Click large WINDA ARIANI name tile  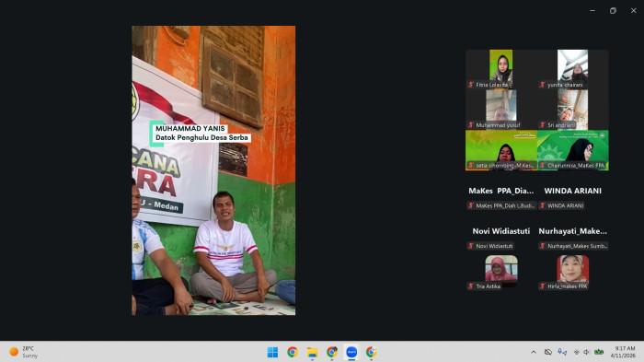click(572, 191)
